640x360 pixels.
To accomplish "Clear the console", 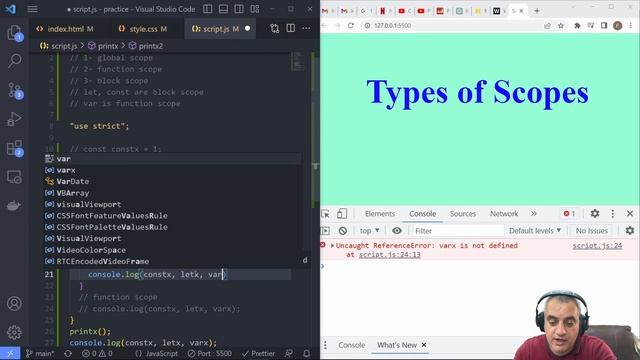I will point(342,231).
